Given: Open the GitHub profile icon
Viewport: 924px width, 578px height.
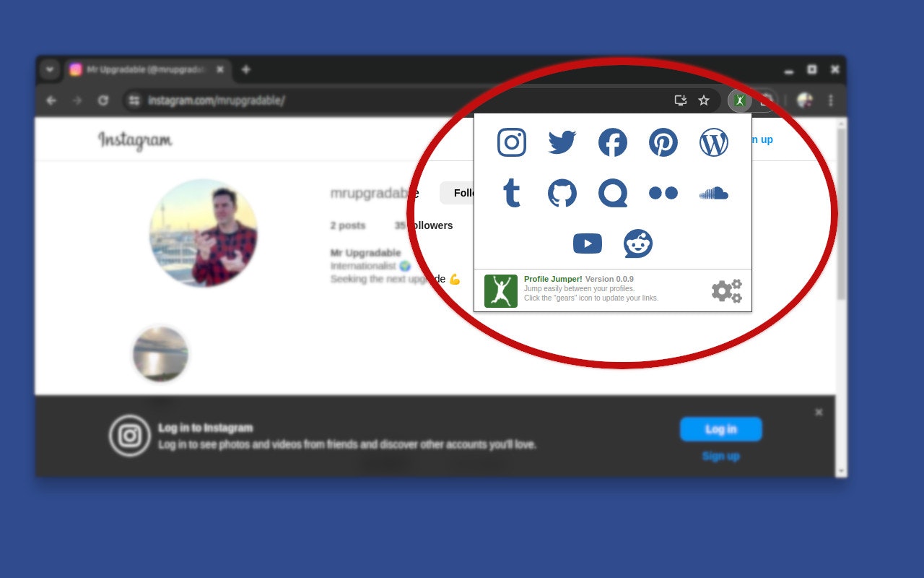Looking at the screenshot, I should tap(562, 193).
